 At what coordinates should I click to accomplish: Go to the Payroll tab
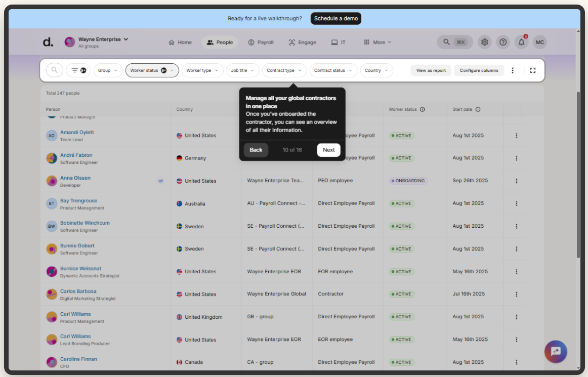[x=261, y=43]
